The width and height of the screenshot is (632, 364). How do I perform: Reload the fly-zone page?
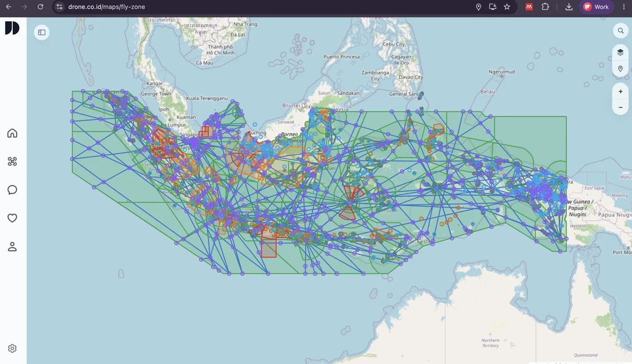[x=40, y=7]
